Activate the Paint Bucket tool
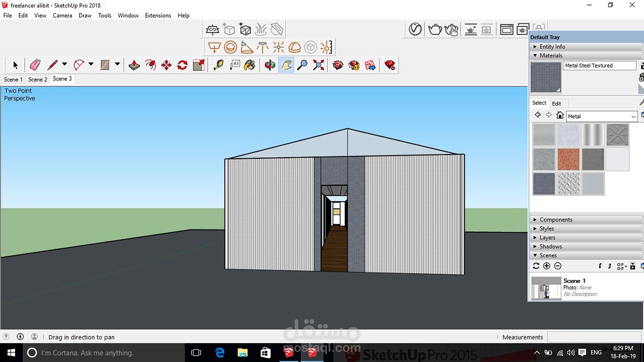The image size is (644, 362). (x=250, y=65)
